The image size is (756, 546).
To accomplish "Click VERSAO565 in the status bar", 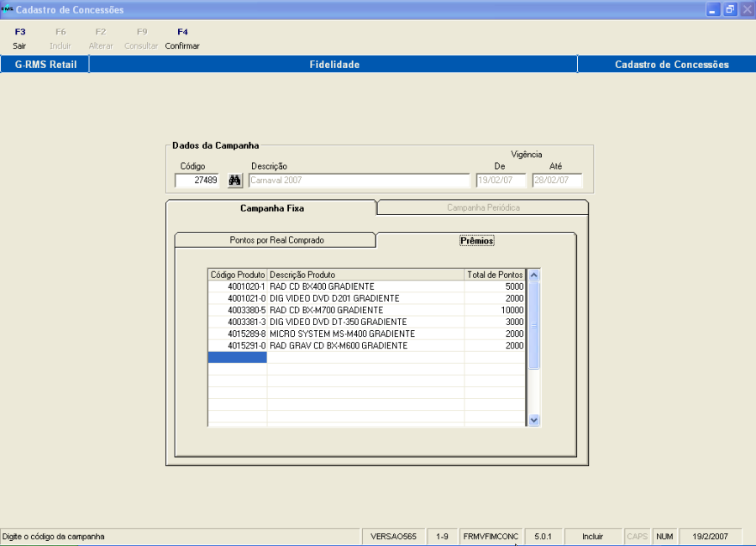I will [x=393, y=537].
